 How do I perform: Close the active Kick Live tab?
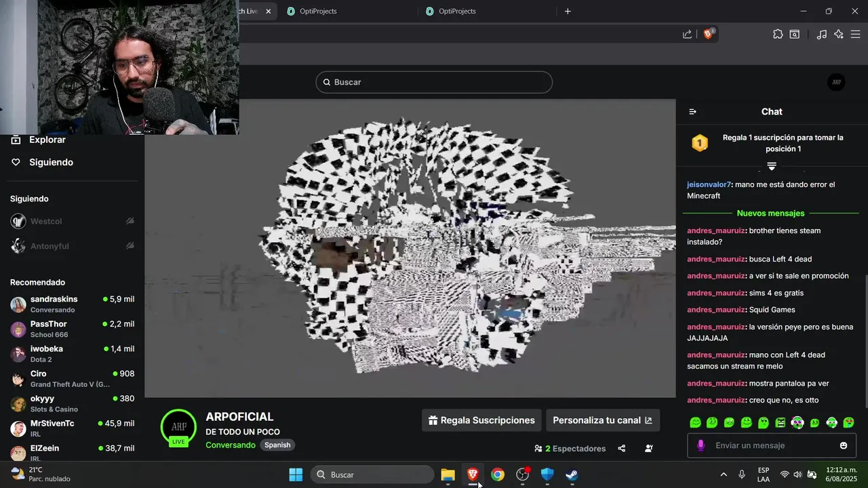[x=269, y=12]
